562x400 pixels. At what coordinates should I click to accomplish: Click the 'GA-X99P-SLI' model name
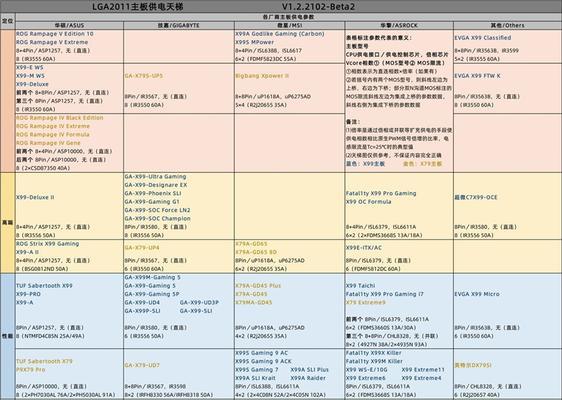[142, 310]
